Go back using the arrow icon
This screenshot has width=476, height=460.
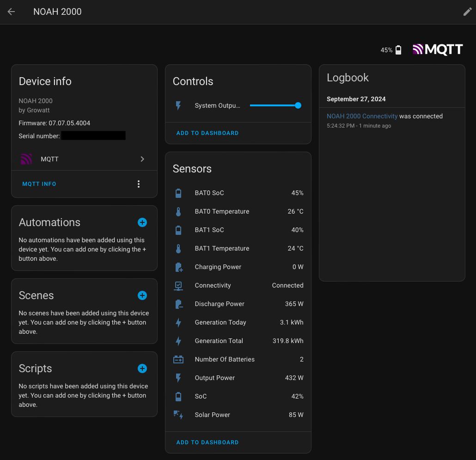coord(11,12)
